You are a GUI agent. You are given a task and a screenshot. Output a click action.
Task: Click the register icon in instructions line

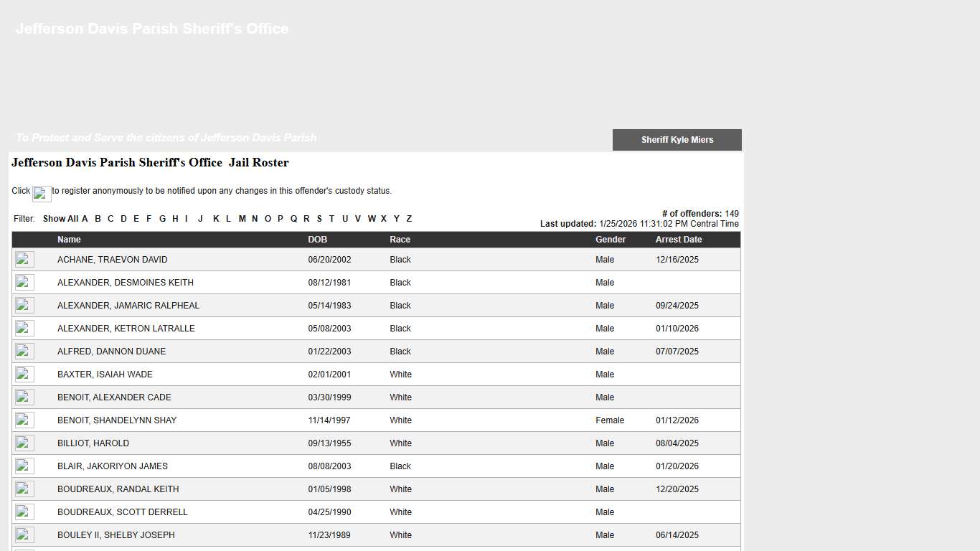click(41, 194)
